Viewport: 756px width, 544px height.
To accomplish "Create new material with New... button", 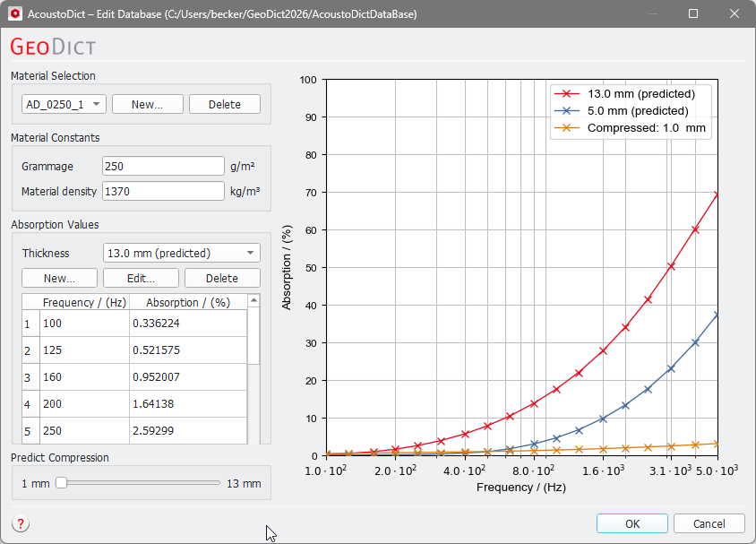I will [147, 104].
